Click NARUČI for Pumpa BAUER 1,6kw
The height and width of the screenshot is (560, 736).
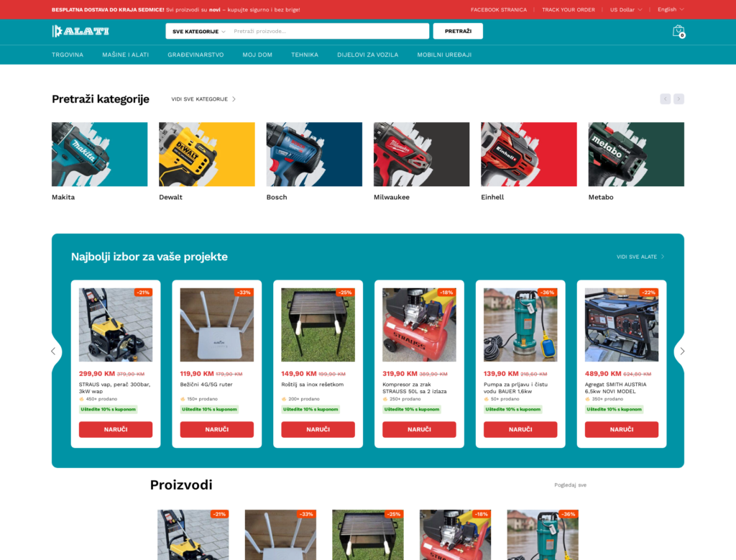520,429
